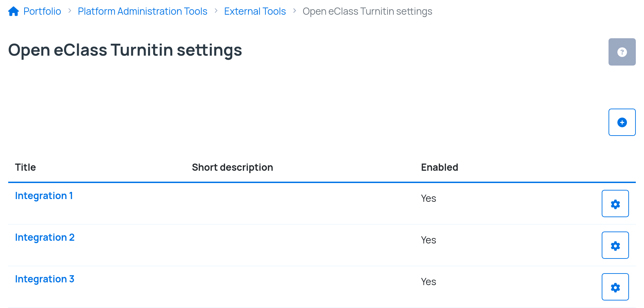Screen dimensions: 644x308
Task: Click the Yes status for Integration 1
Action: click(x=428, y=198)
